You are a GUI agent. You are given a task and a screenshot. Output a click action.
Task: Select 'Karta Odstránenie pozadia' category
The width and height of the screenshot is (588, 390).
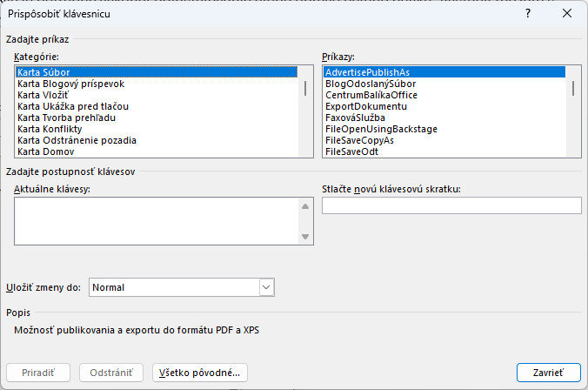77,140
